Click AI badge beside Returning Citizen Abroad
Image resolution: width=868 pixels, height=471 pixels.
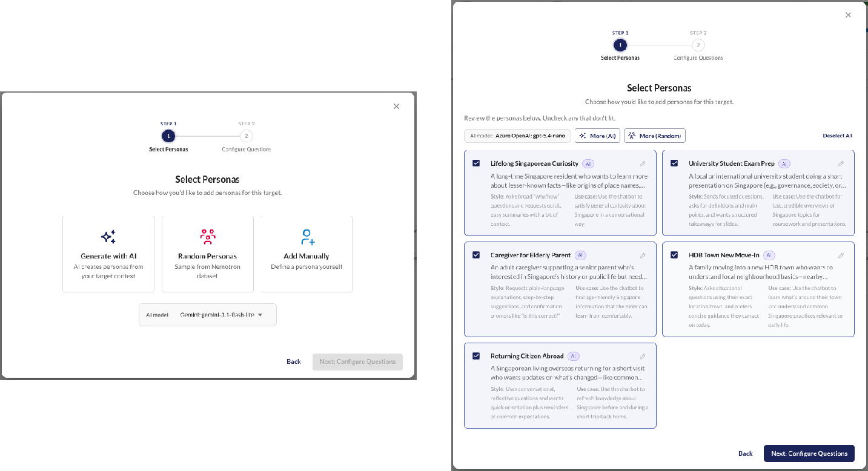click(x=574, y=356)
